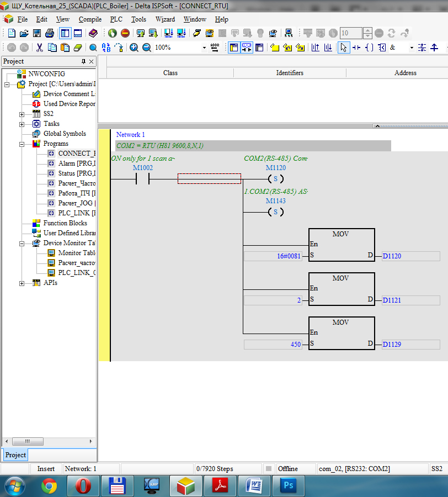This screenshot has height=497, width=448.
Task: Open the help book icon
Action: [x=93, y=33]
